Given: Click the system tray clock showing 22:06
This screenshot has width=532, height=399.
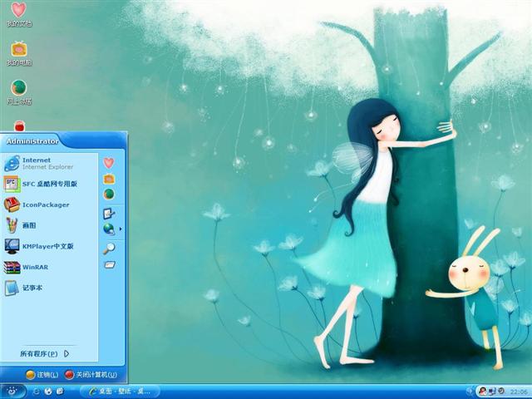Looking at the screenshot, I should coord(518,391).
